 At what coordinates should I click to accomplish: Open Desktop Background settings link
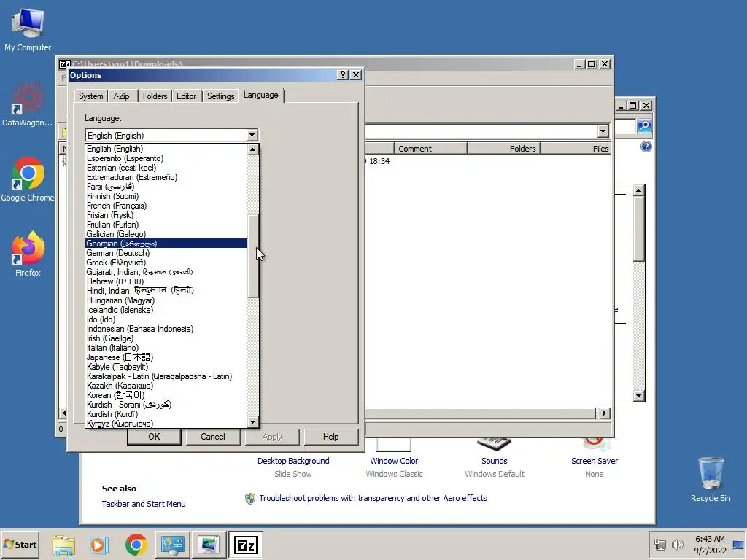293,461
